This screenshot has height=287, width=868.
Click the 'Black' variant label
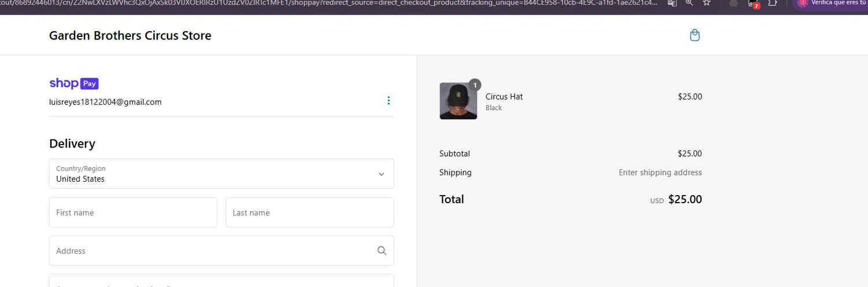tap(494, 108)
